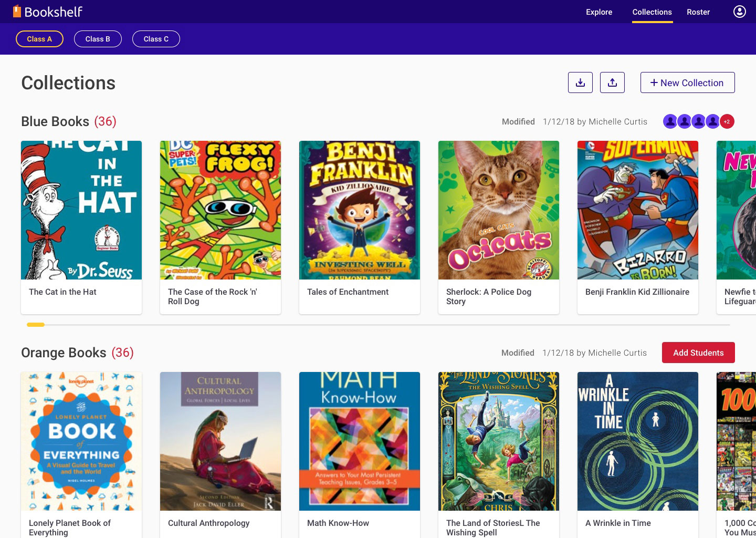Open the Blue Books collection title
Image resolution: width=756 pixels, height=538 pixels.
(55, 121)
